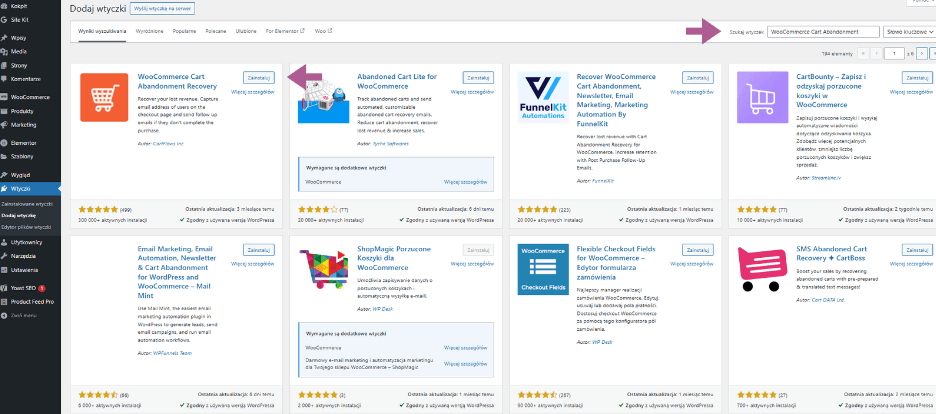This screenshot has height=414, width=936.
Task: Open the Woo external tab
Action: 324,31
